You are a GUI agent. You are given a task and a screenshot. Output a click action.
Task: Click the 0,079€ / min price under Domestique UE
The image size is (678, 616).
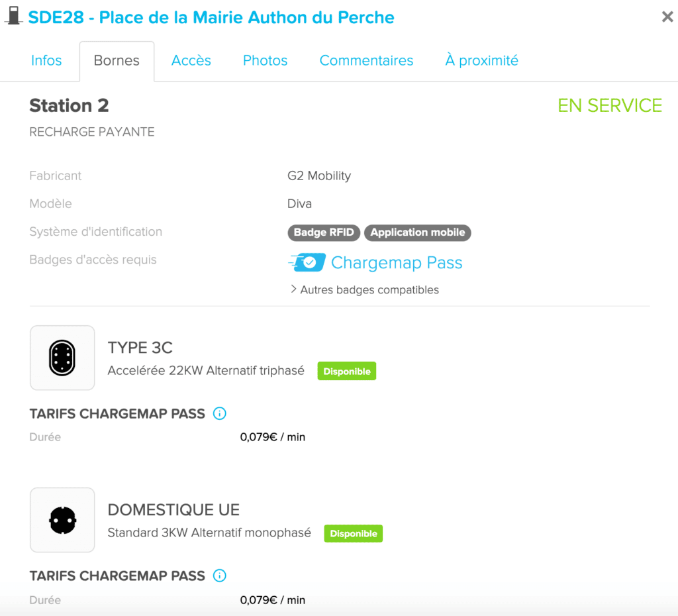pyautogui.click(x=273, y=600)
